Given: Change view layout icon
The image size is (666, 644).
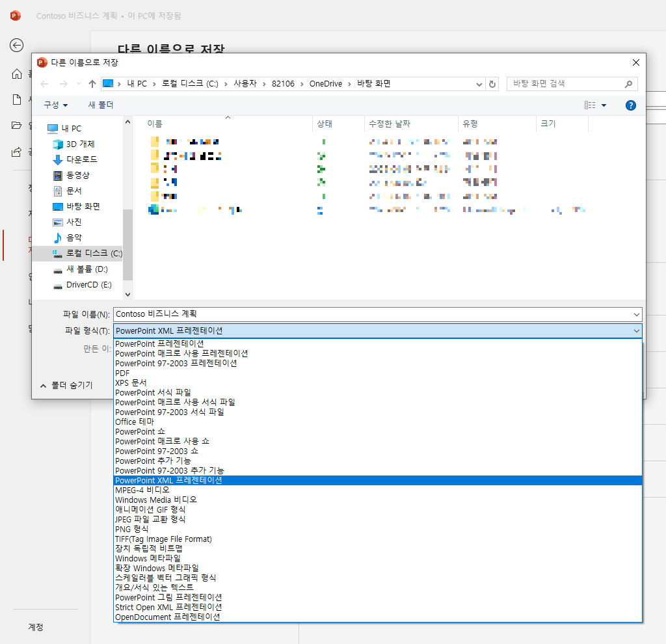Looking at the screenshot, I should (x=590, y=105).
